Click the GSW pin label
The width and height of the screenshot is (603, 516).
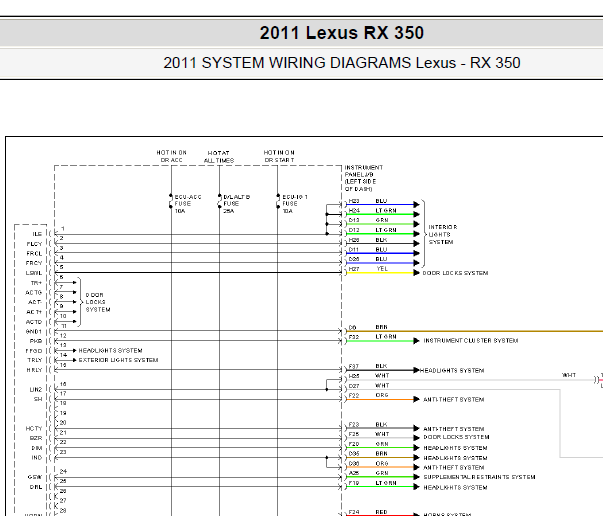(x=35, y=477)
